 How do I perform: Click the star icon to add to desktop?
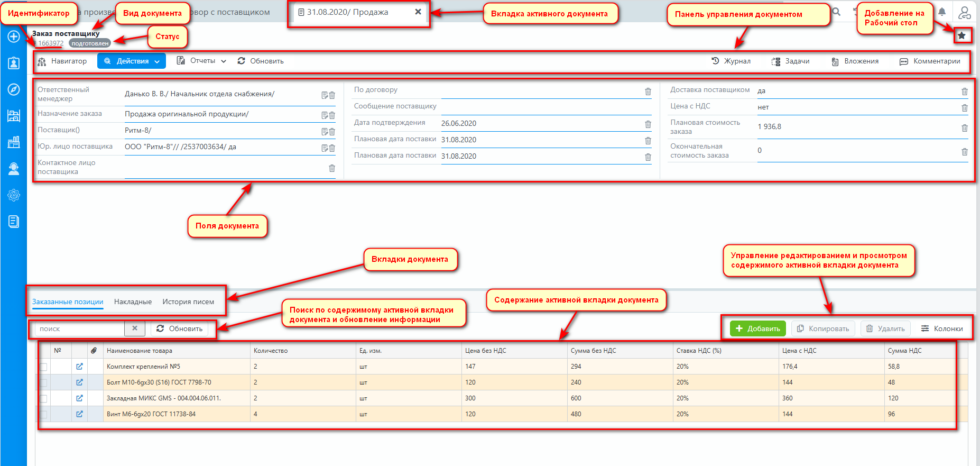[x=961, y=35]
